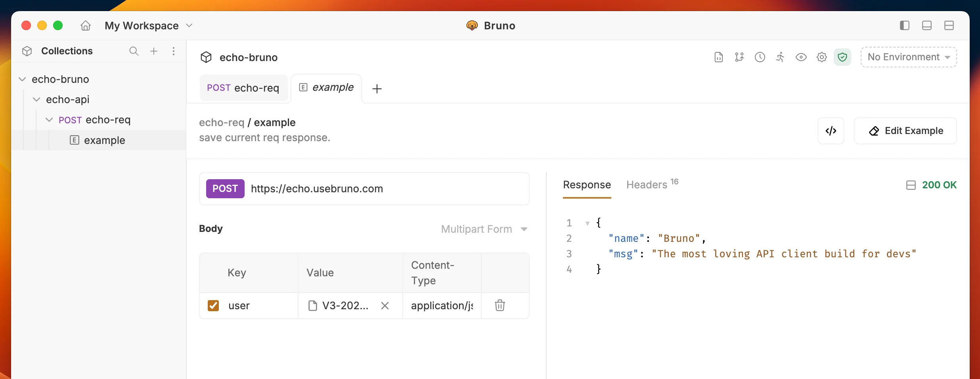Click the Edit Example button

pyautogui.click(x=905, y=131)
